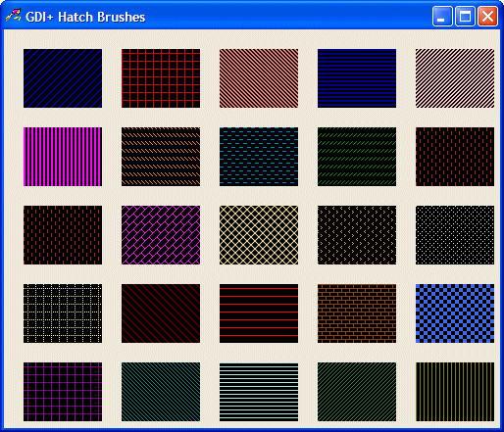Click the salmon diagonal stripe swatch
Screen dimensions: 504x432
click(259, 78)
